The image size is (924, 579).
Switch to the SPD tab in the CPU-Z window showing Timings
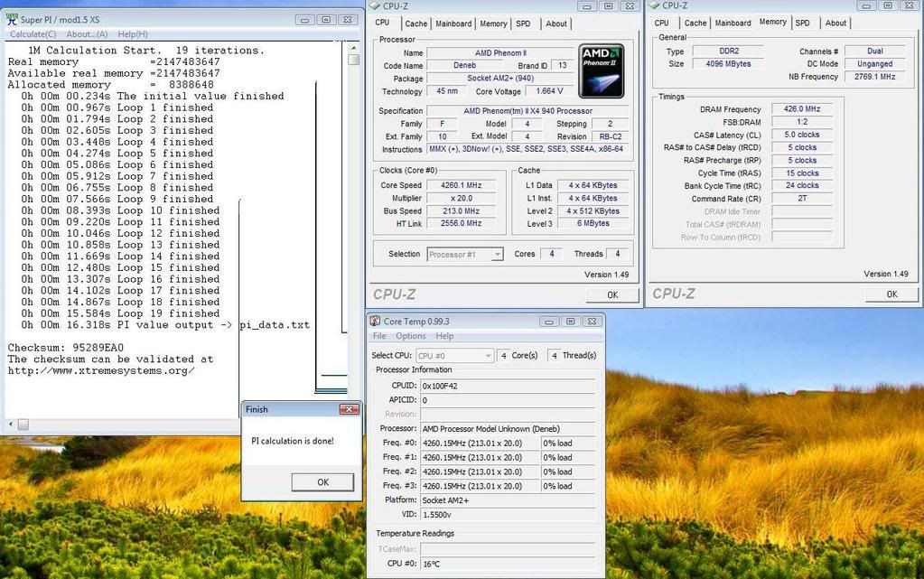pyautogui.click(x=802, y=23)
